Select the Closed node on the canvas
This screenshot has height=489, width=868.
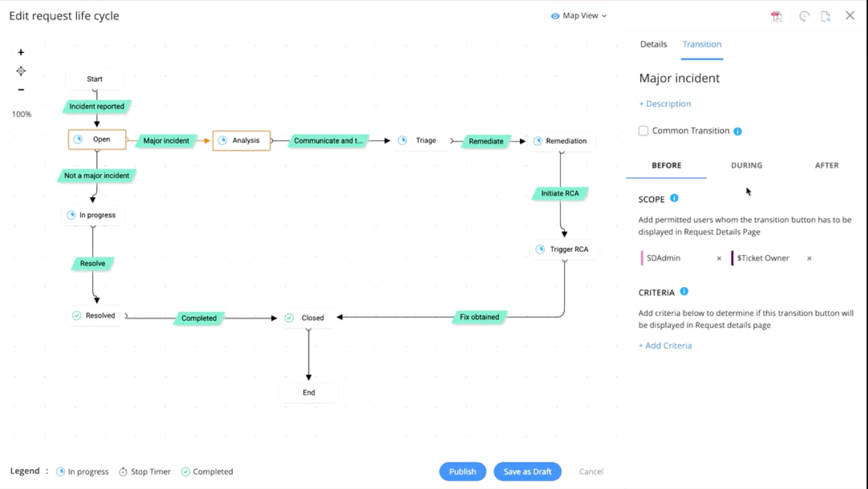(309, 317)
